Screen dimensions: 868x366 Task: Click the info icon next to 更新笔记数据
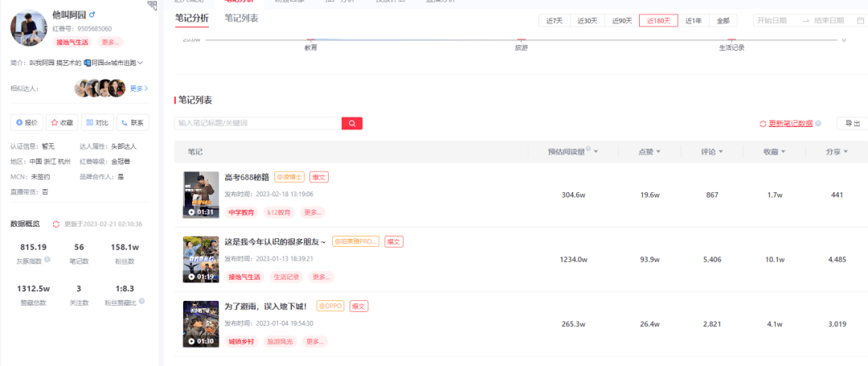818,124
